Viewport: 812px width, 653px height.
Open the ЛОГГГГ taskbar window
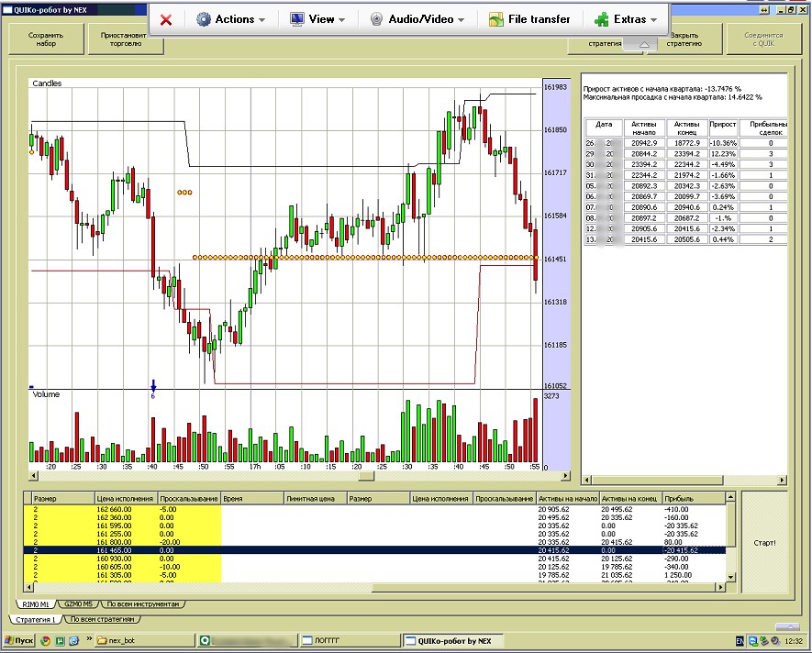[350, 640]
